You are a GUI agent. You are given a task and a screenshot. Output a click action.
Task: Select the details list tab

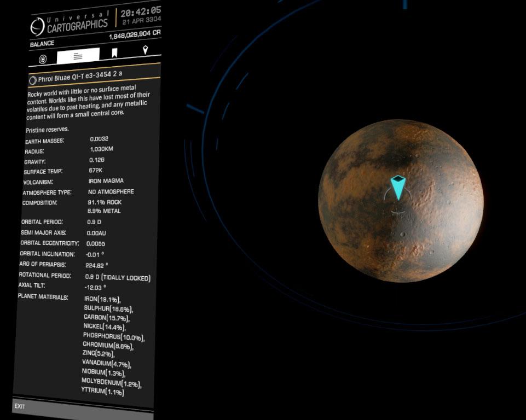78,56
